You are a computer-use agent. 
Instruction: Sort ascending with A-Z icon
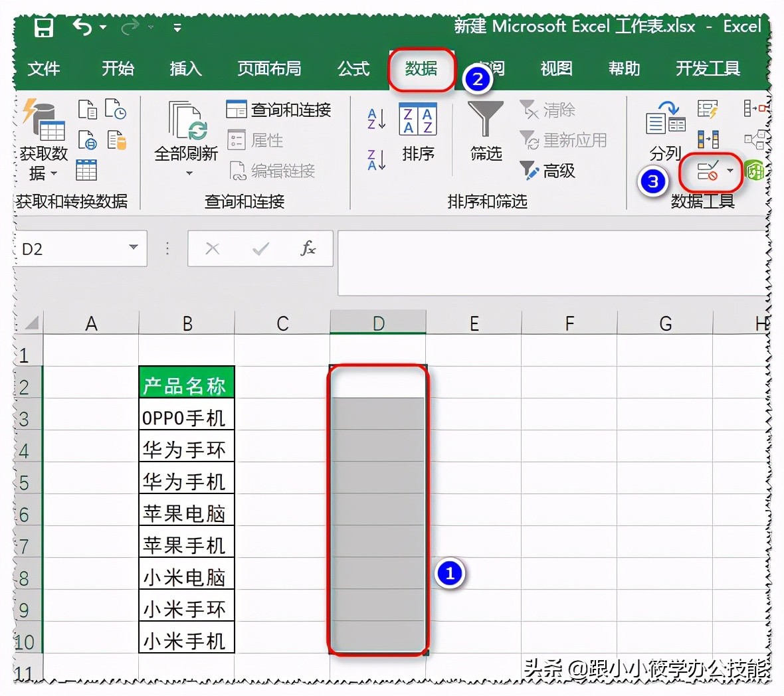[x=377, y=119]
